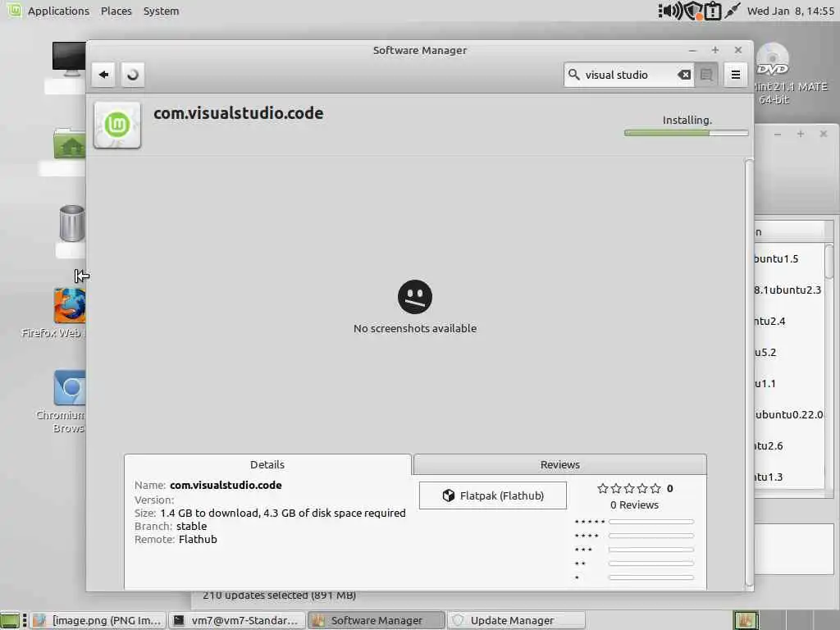This screenshot has height=630, width=840.
Task: Open the System menu
Action: coord(162,11)
